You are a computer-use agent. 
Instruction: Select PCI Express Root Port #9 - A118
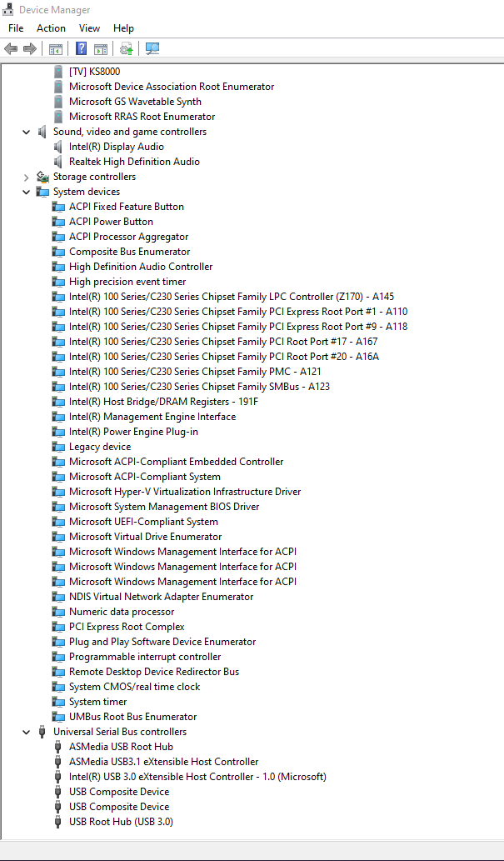(238, 327)
